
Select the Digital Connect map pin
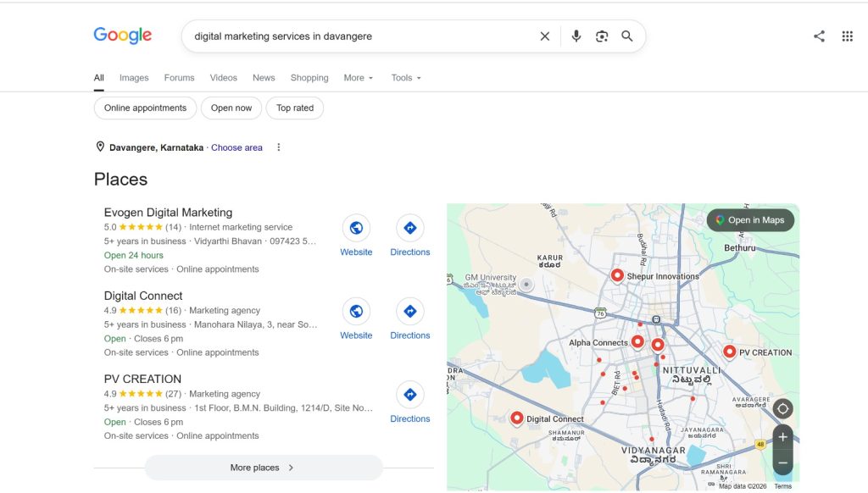pyautogui.click(x=516, y=418)
